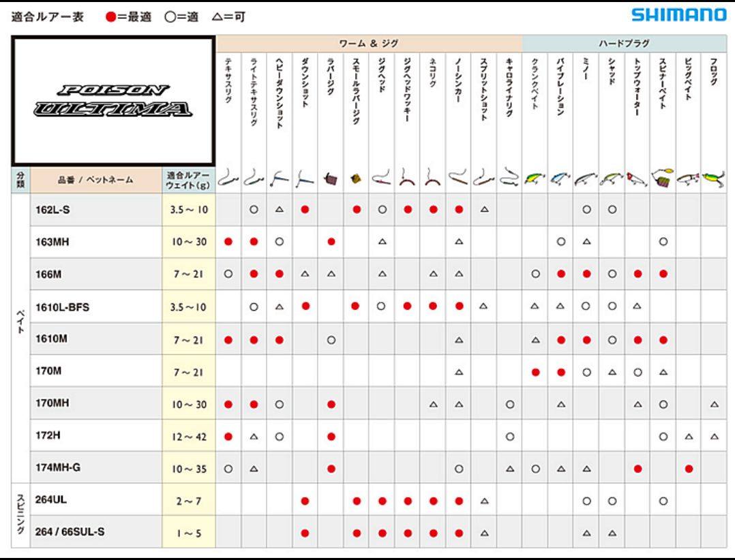The height and width of the screenshot is (560, 735).
Task: Click the 1610L-BFS model name
Action: click(62, 307)
